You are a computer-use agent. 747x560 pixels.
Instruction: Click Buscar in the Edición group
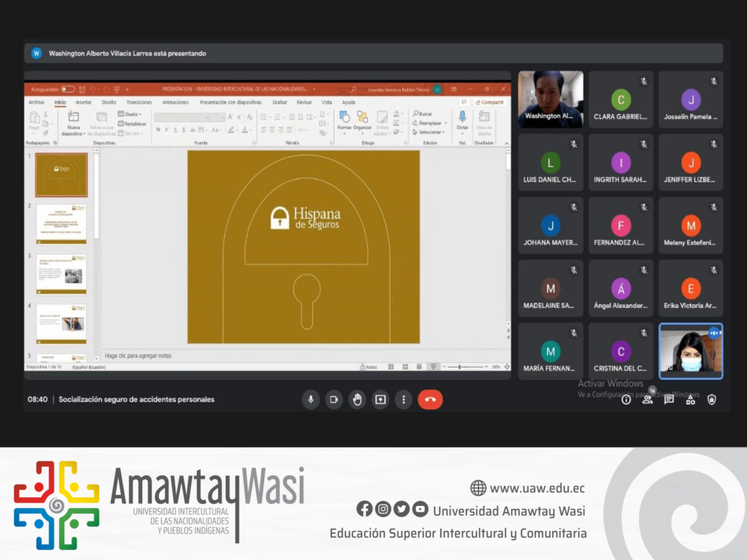pos(423,114)
